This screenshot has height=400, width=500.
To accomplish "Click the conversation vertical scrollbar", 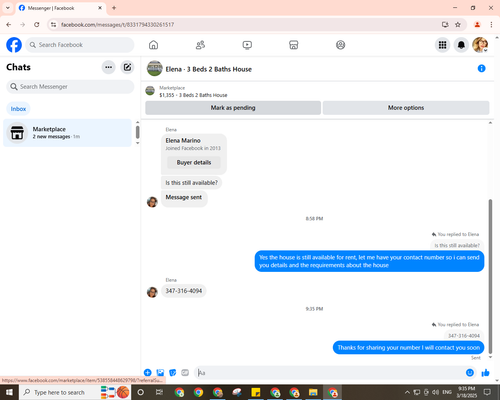I will click(x=490, y=276).
